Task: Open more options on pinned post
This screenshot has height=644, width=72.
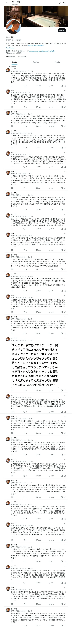Action: click(x=65, y=69)
